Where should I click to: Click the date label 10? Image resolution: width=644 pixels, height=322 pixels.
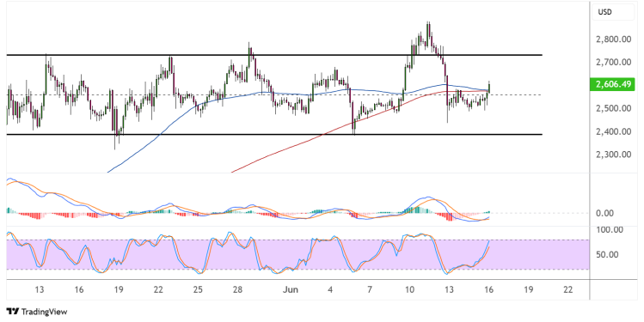(x=409, y=289)
